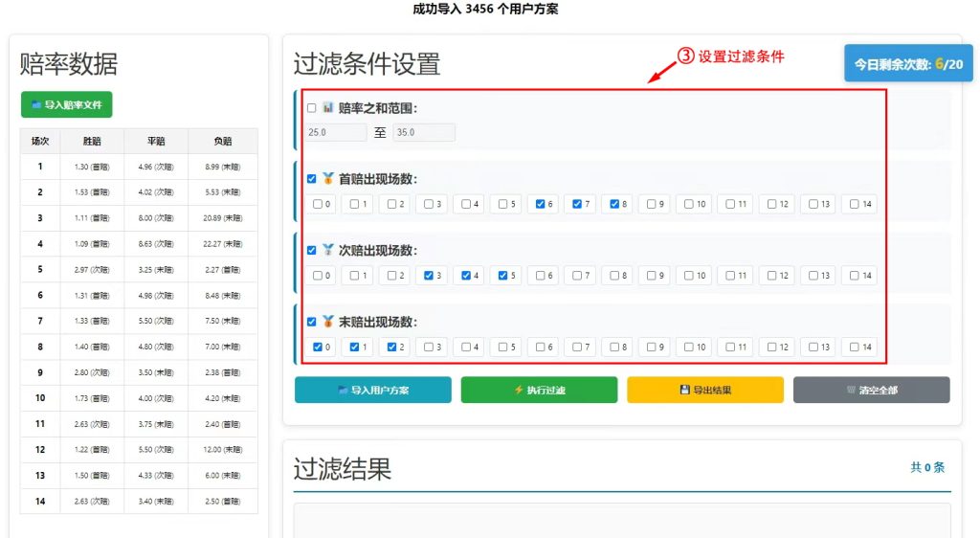Screen dimensions: 980x538
Task: Click the maximum odds sum field 35.0
Action: click(423, 132)
